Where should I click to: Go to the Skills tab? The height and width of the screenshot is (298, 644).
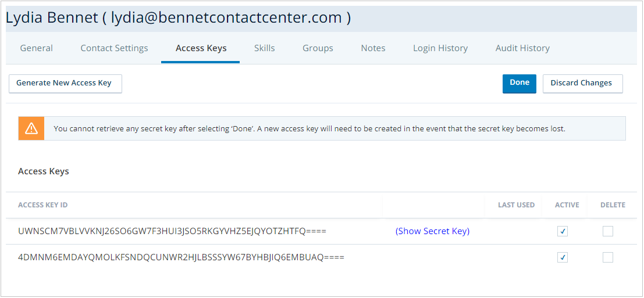coord(264,48)
